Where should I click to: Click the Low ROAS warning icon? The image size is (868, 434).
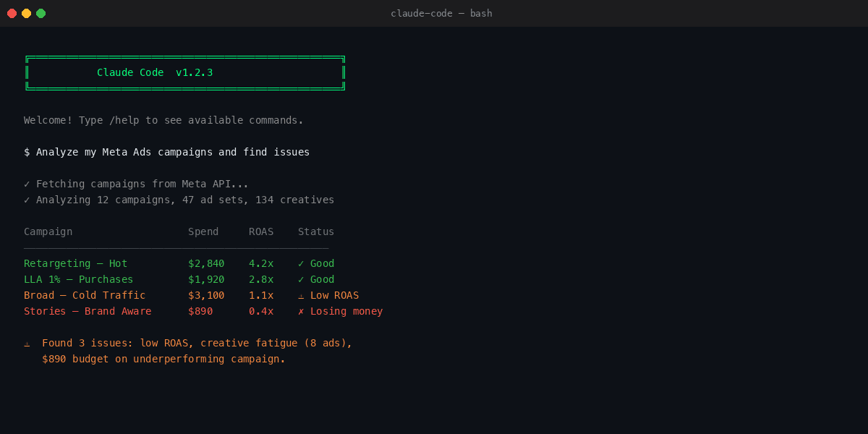(301, 295)
